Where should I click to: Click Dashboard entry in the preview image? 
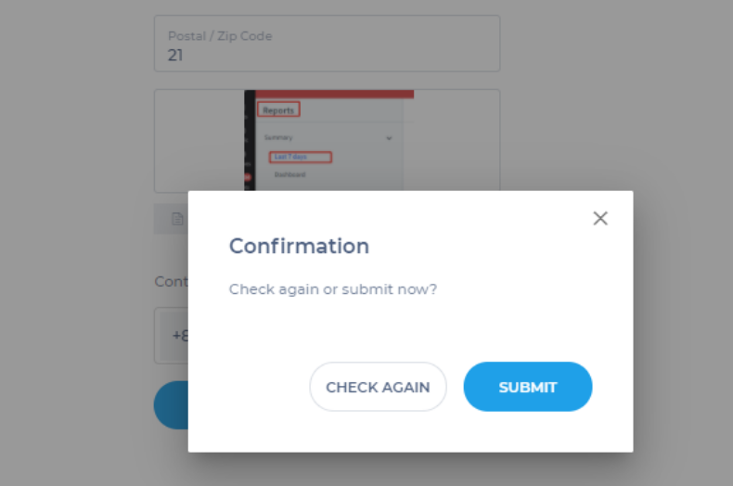pos(289,175)
